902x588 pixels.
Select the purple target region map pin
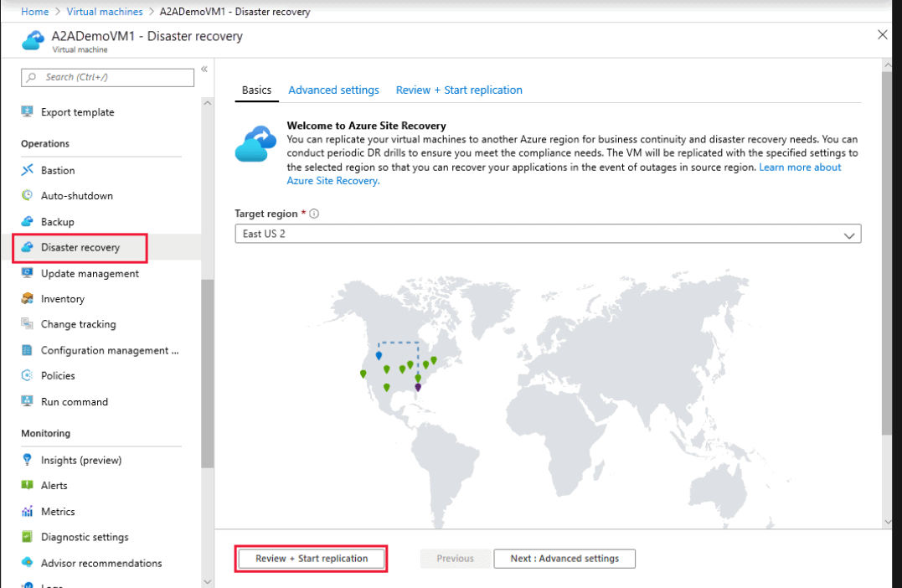pyautogui.click(x=418, y=387)
